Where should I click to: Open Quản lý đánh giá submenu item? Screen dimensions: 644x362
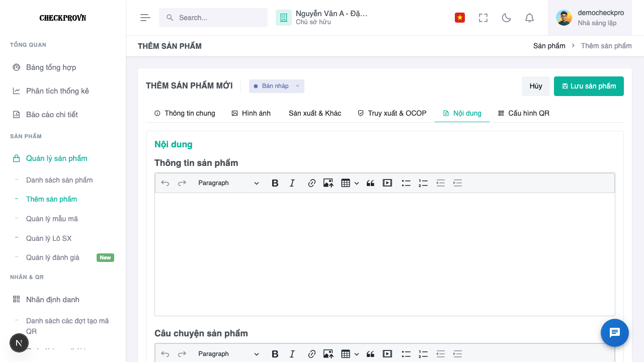(53, 257)
